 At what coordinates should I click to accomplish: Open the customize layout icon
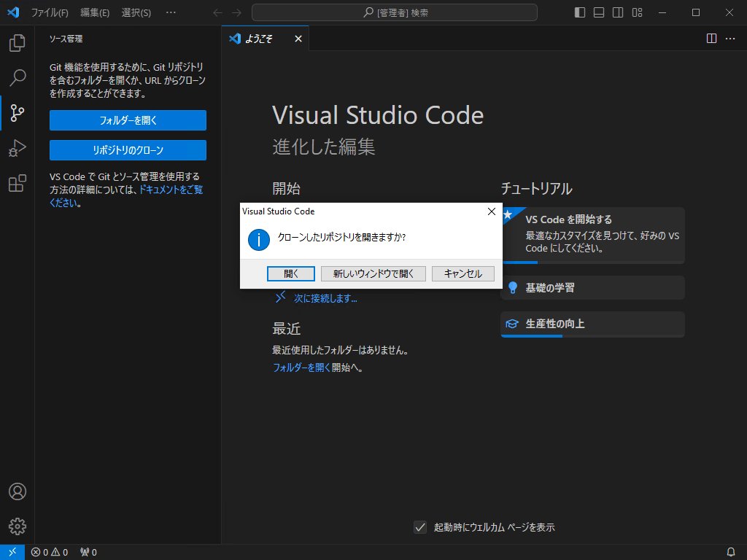pos(637,12)
